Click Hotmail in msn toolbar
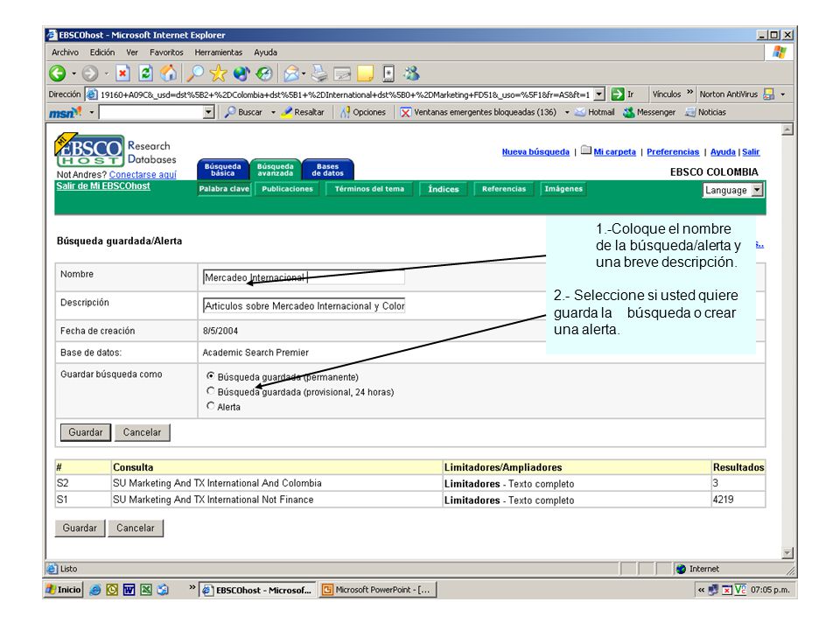This screenshot has height=630, width=840. [x=595, y=112]
